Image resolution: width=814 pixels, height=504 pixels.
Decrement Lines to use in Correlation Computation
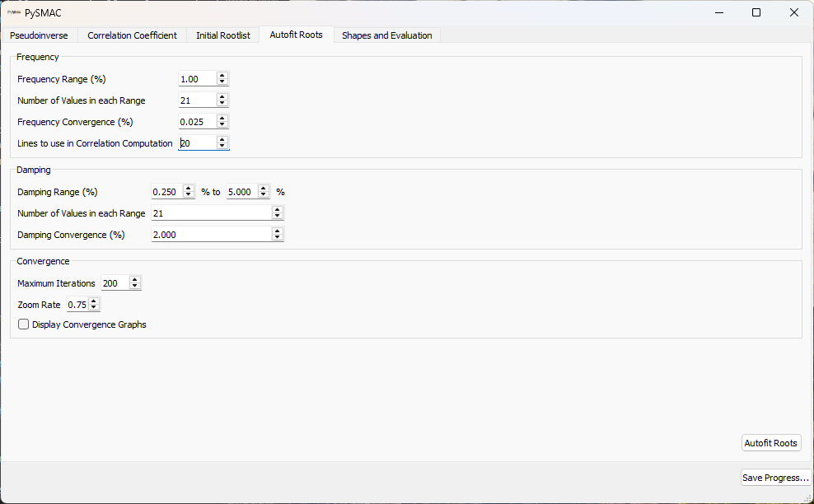pos(222,146)
